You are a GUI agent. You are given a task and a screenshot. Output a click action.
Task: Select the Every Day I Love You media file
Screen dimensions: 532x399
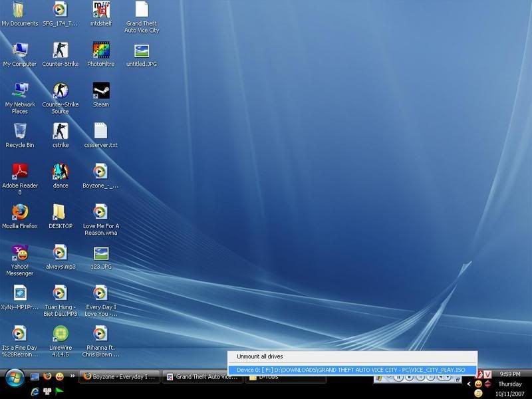[101, 301]
